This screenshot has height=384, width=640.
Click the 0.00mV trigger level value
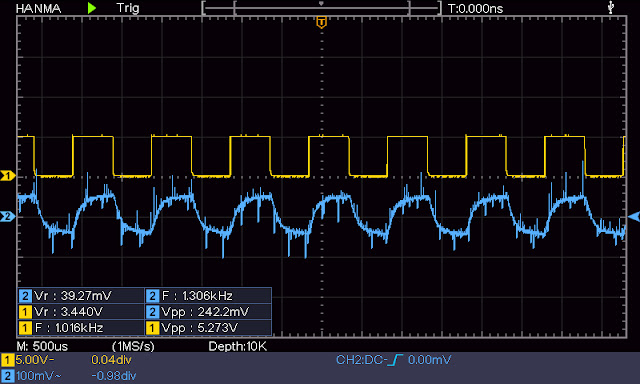coord(429,360)
